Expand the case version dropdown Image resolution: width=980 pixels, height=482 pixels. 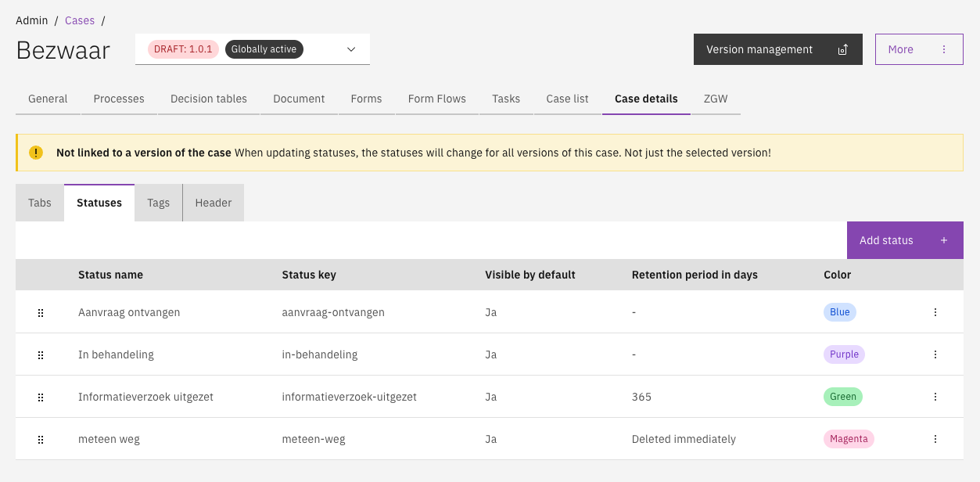(x=351, y=49)
